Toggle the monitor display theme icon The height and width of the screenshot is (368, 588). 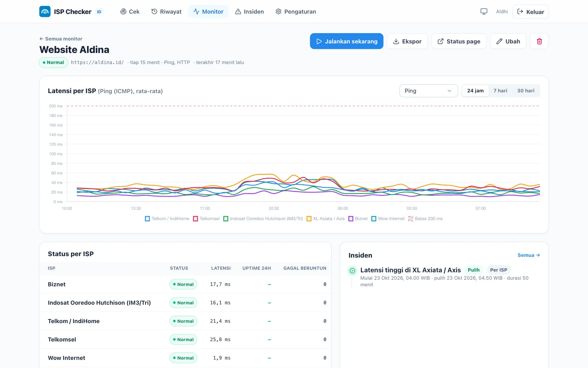pyautogui.click(x=484, y=11)
